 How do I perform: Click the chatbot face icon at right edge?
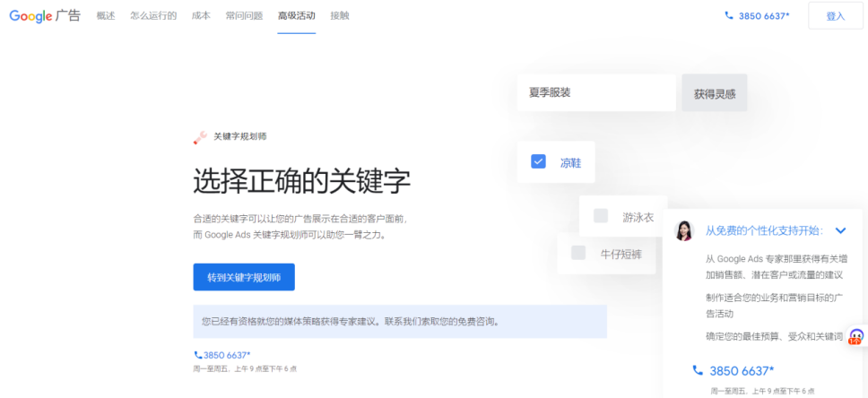[x=856, y=336]
